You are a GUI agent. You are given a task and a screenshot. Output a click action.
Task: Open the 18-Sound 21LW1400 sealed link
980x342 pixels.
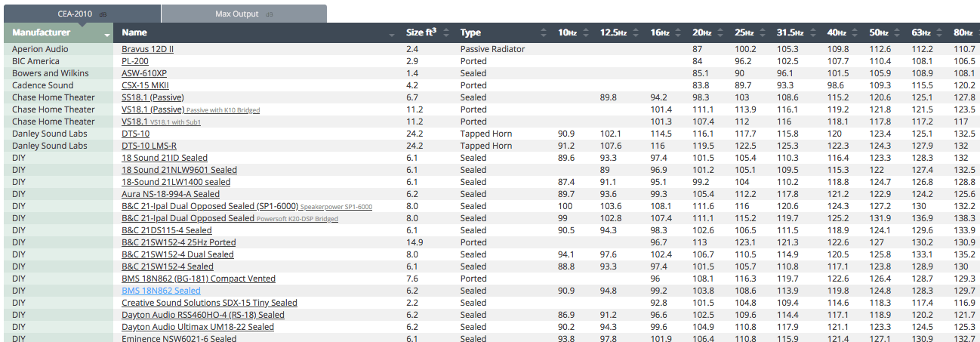click(x=176, y=182)
